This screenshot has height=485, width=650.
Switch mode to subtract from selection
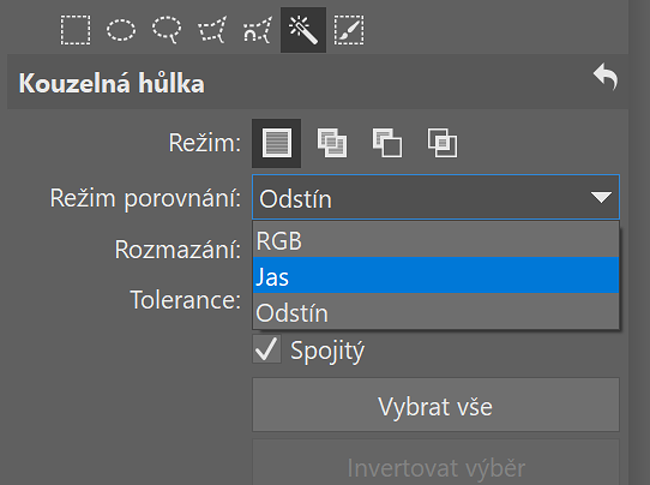(x=387, y=143)
